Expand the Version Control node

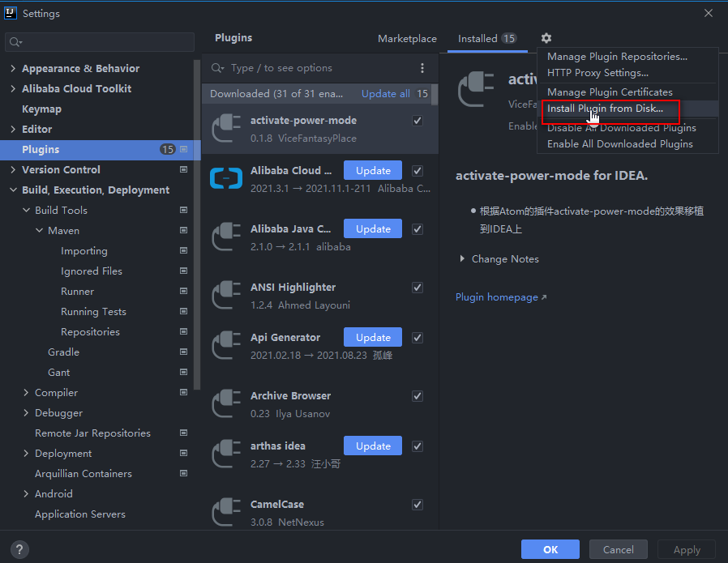(12, 170)
